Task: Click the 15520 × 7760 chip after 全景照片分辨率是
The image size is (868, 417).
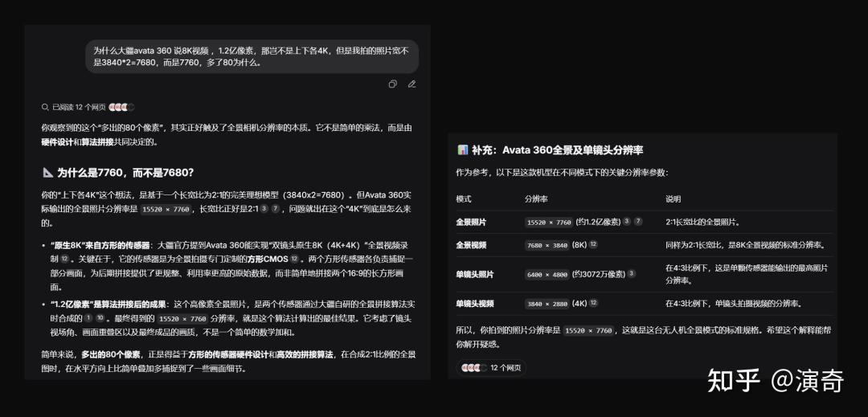Action: pos(166,210)
